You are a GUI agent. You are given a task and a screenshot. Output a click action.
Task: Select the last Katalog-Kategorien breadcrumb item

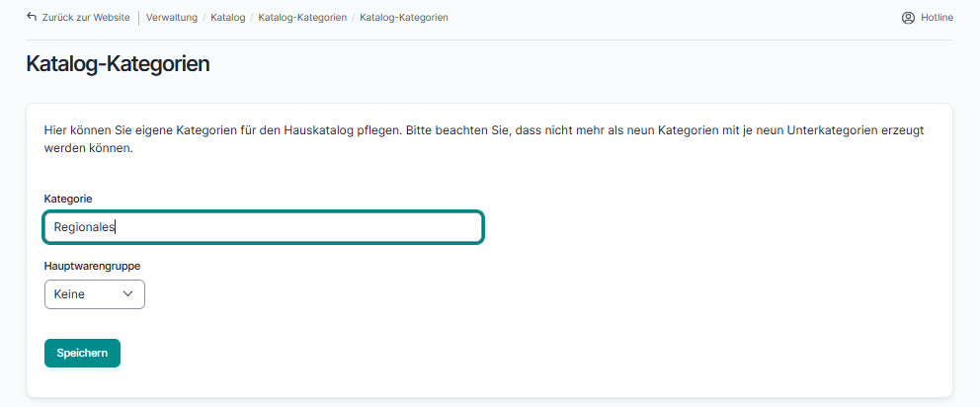tap(404, 18)
